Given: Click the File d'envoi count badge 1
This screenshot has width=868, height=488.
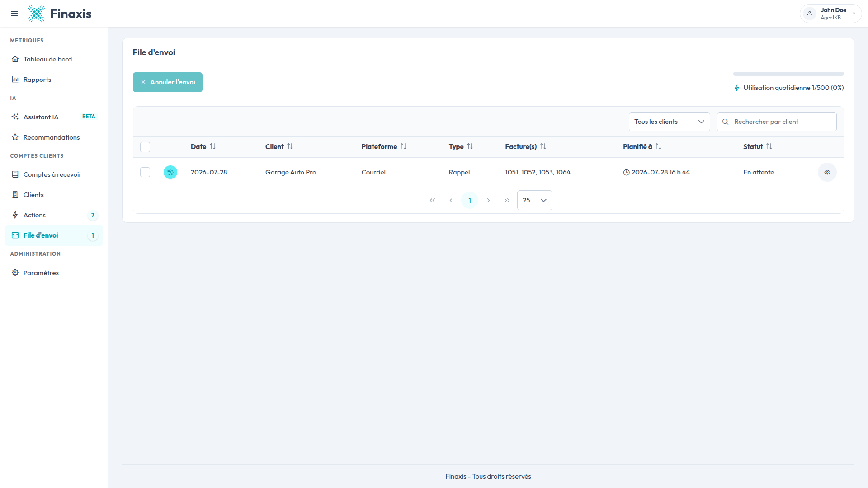Looking at the screenshot, I should tap(93, 235).
